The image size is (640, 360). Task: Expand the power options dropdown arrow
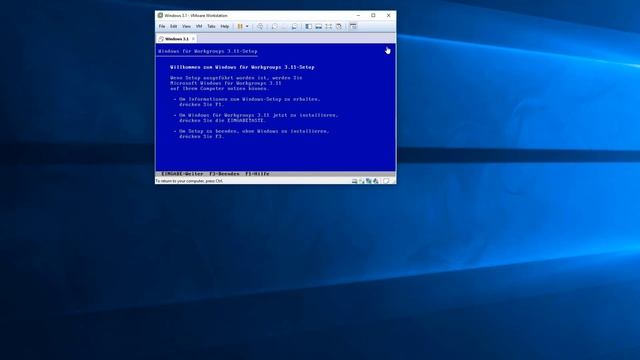point(247,27)
